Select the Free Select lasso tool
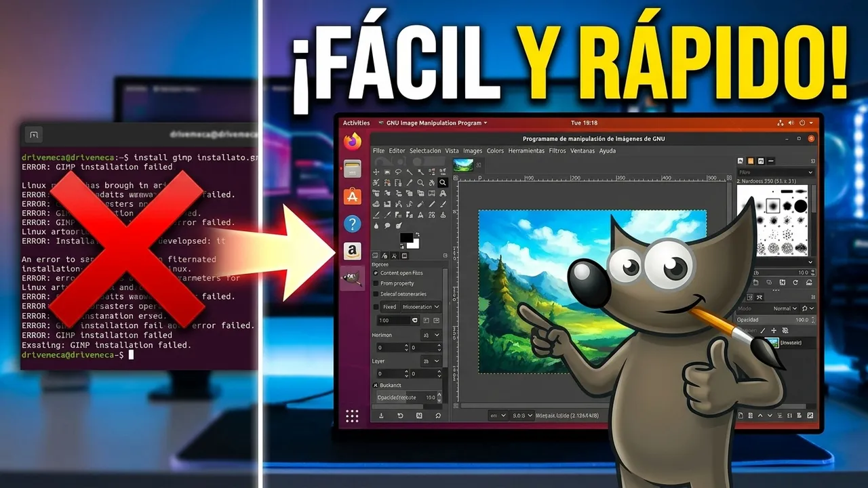The height and width of the screenshot is (488, 868). click(x=398, y=171)
